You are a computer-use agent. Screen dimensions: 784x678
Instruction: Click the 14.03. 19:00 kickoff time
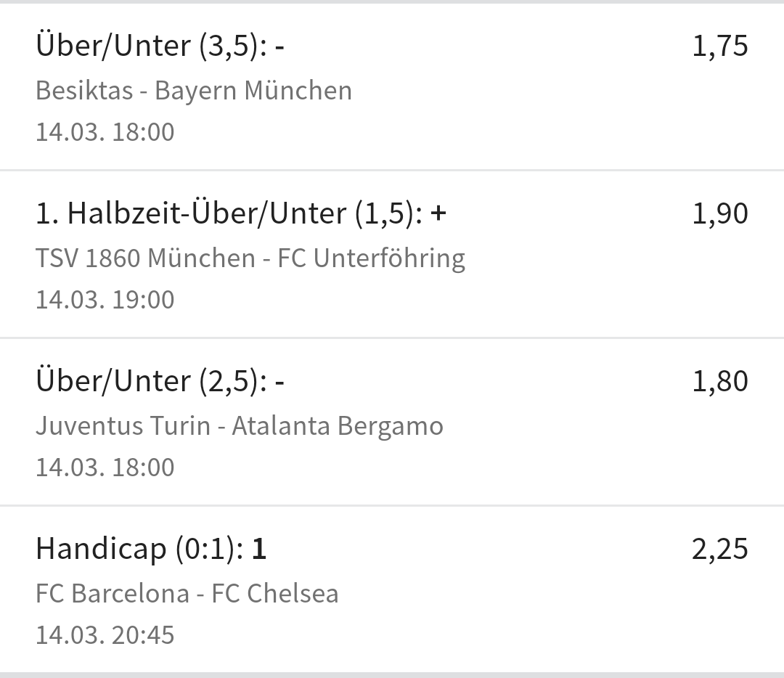coord(105,300)
